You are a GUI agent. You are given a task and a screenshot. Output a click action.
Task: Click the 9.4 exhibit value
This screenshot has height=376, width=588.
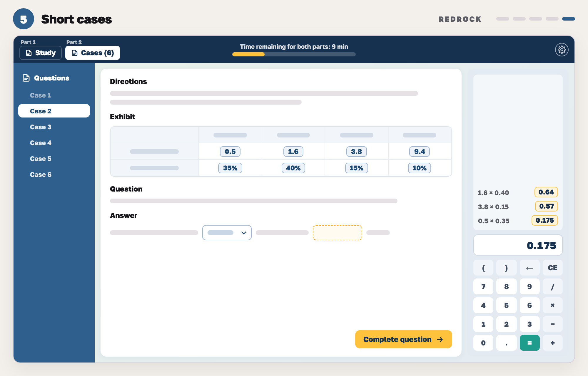point(420,152)
